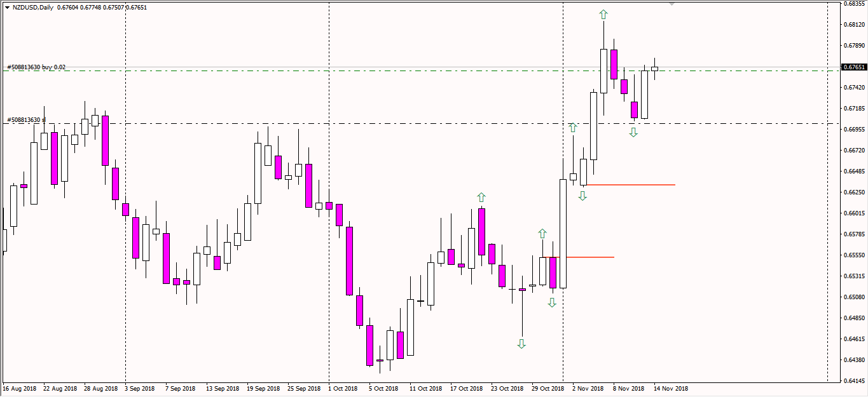
Task: Click the 0.68120 price axis label
Action: (854, 25)
